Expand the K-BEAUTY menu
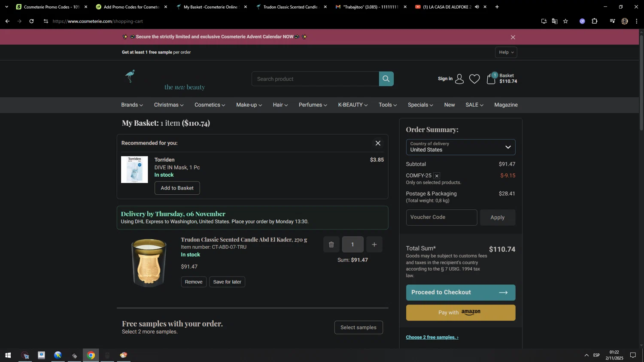 pos(353,105)
